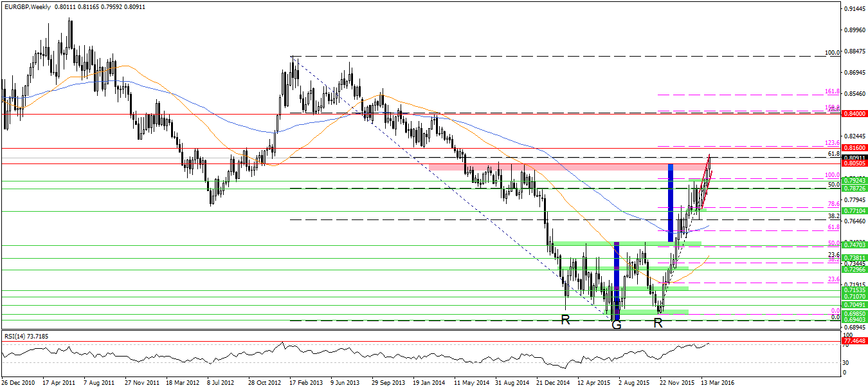868x390 pixels.
Task: Click the green 0.77104 level label
Action: (854, 211)
